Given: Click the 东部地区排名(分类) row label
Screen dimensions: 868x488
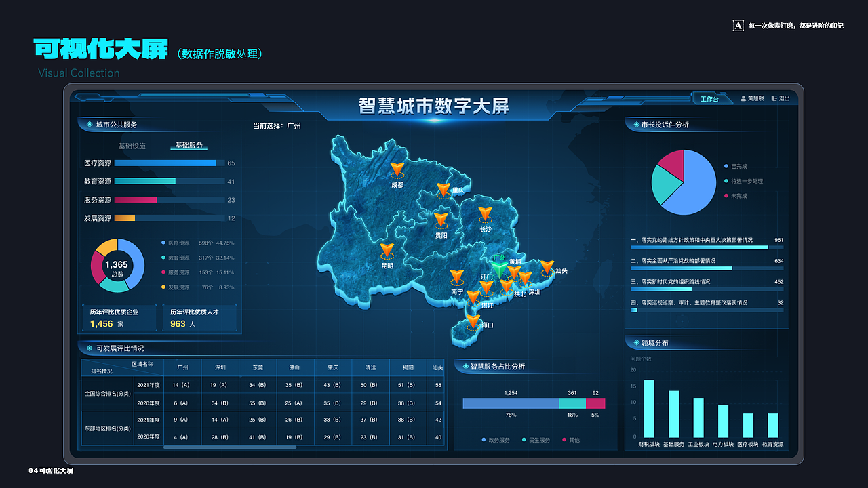Looking at the screenshot, I should click(x=108, y=429).
